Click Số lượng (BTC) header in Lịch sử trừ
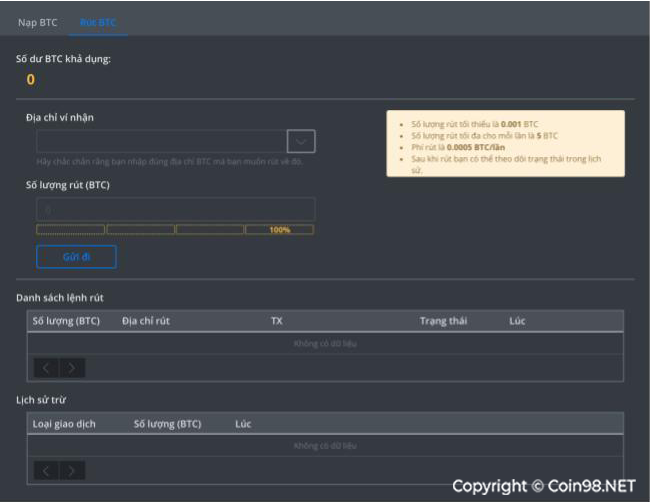The height and width of the screenshot is (502, 650). pyautogui.click(x=167, y=424)
